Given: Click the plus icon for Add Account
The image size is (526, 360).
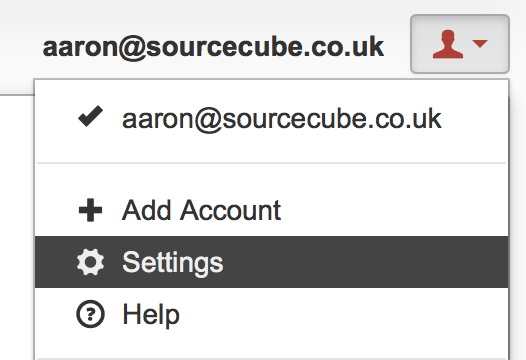Looking at the screenshot, I should click(90, 210).
